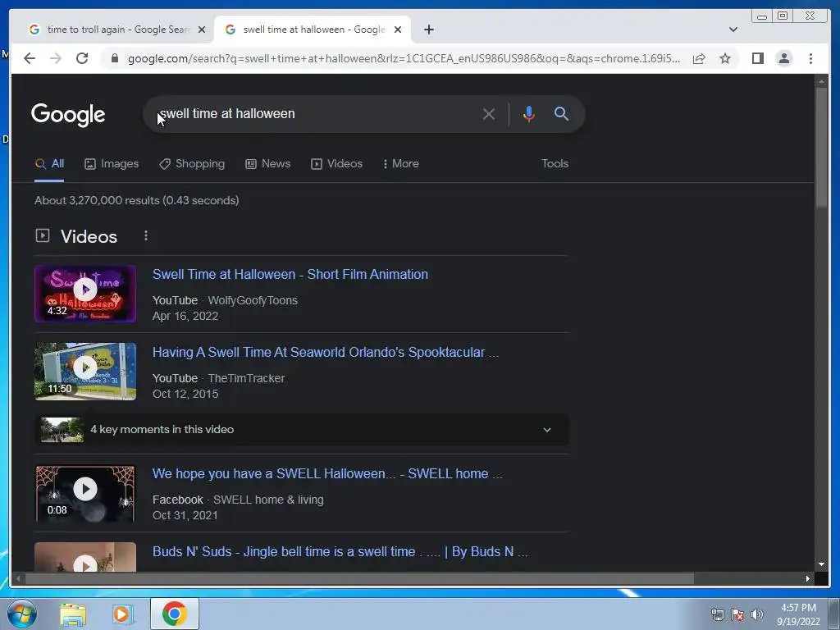Switch to Videos results tab

click(x=336, y=163)
